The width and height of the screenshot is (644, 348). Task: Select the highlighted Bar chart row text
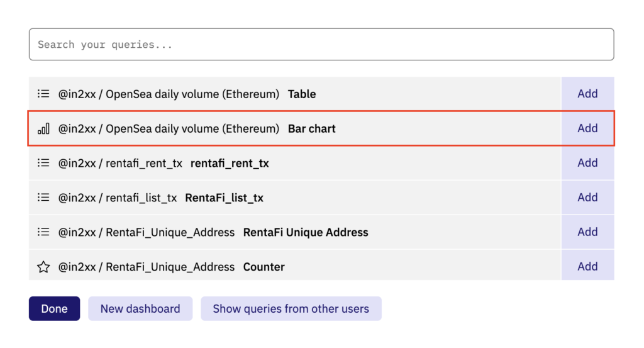311,129
